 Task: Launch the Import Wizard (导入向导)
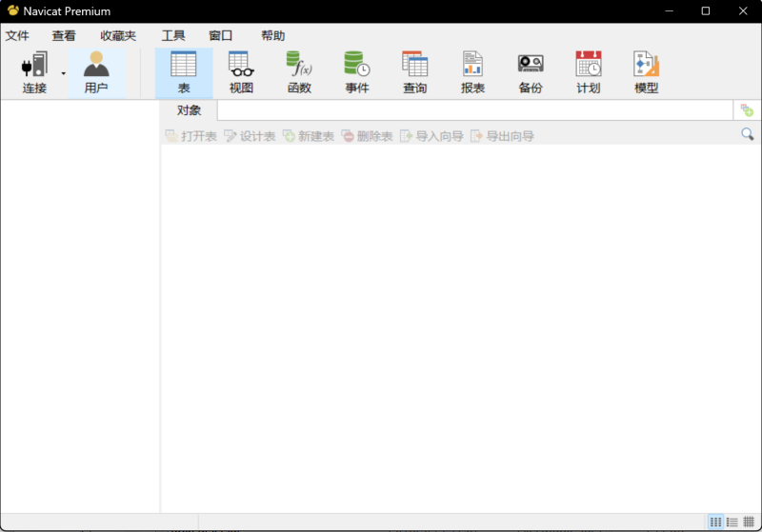point(431,136)
